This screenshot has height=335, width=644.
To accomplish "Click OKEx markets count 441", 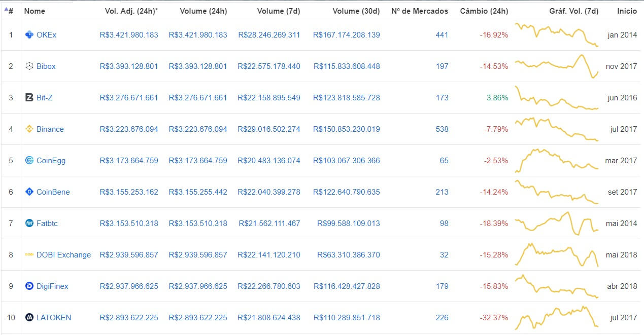I will 442,34.
